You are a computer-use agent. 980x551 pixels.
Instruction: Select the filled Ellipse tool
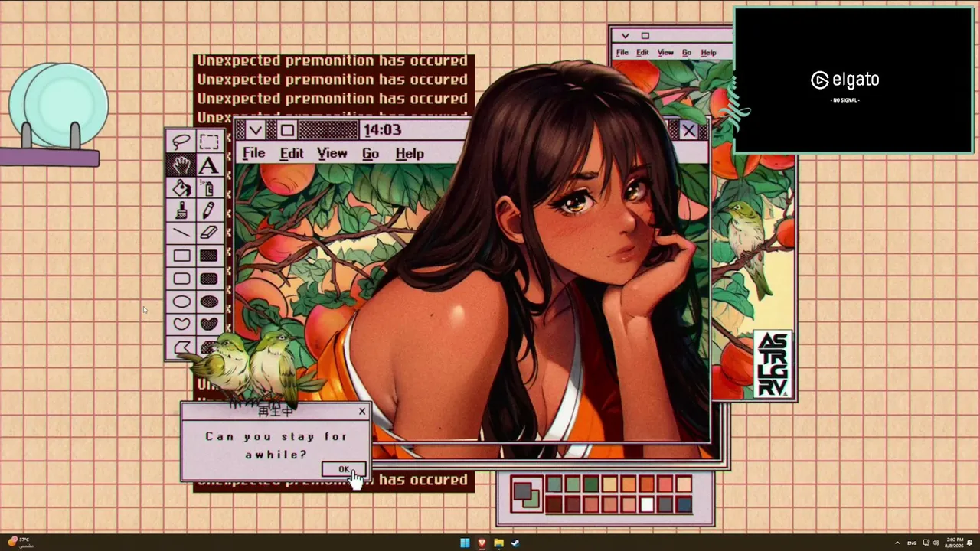[x=208, y=302]
